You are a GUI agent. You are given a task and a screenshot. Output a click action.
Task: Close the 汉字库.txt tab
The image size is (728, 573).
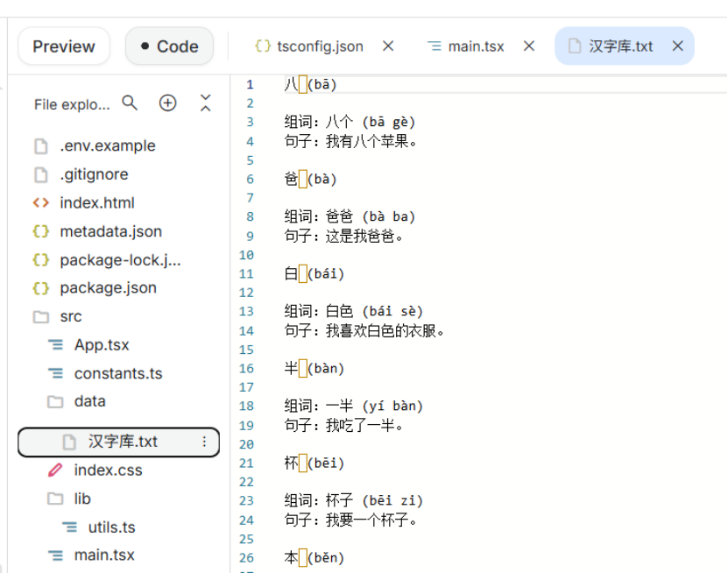(677, 46)
